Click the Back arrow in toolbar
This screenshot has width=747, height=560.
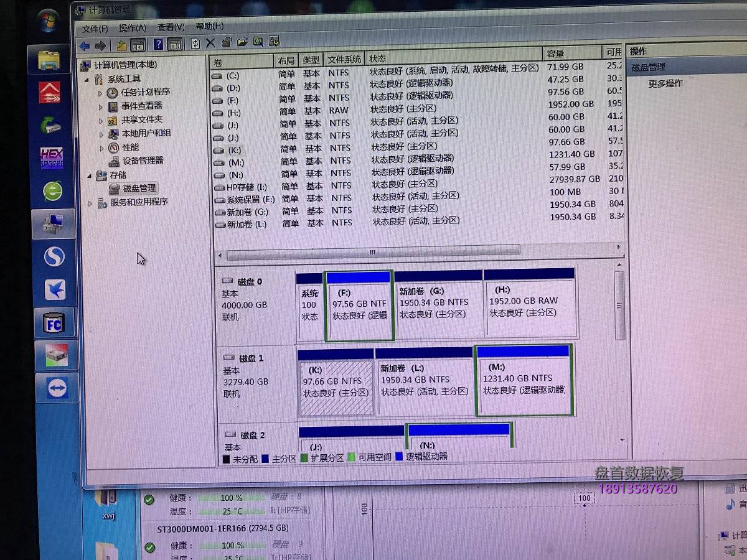click(85, 45)
